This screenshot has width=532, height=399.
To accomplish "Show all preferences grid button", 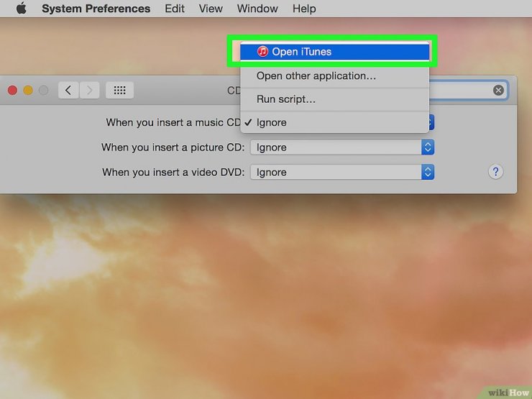I will pyautogui.click(x=119, y=91).
